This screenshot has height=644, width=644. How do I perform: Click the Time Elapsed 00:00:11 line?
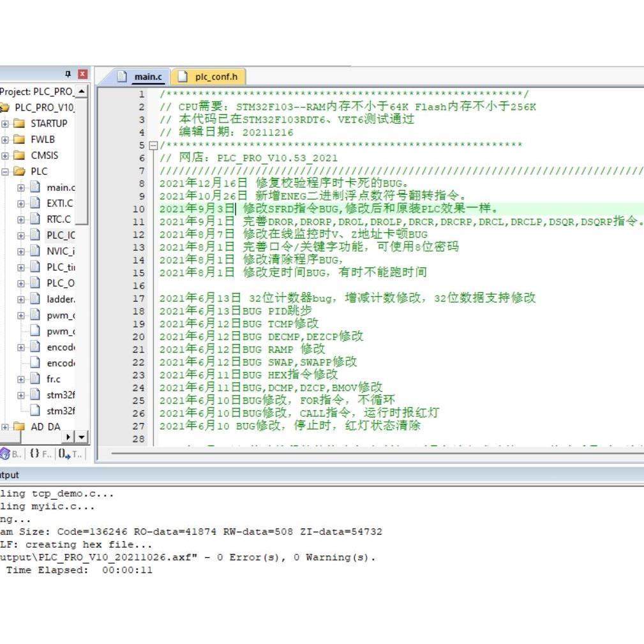tap(79, 570)
